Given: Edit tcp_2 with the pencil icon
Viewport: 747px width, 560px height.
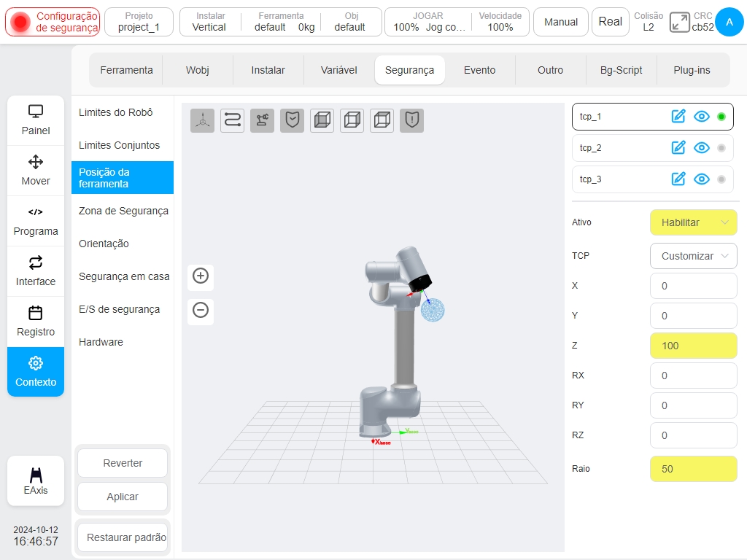Looking at the screenshot, I should pos(678,147).
